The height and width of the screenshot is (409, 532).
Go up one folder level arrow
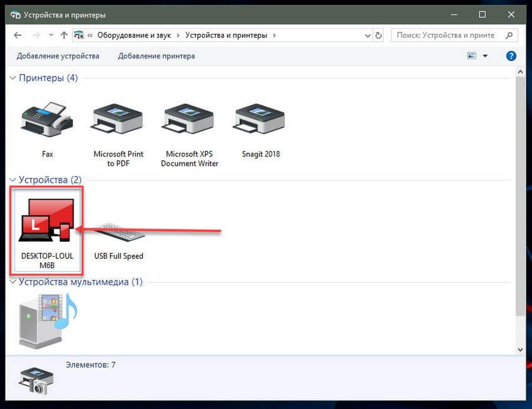64,35
